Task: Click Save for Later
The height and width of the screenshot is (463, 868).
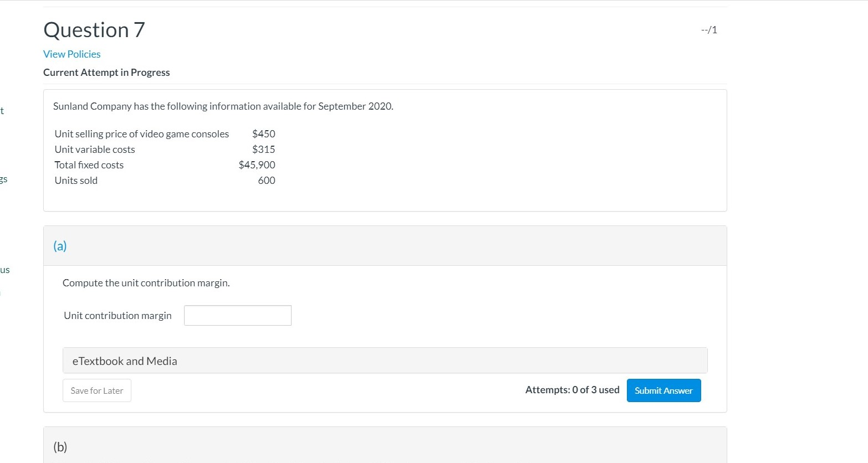Action: (96, 390)
